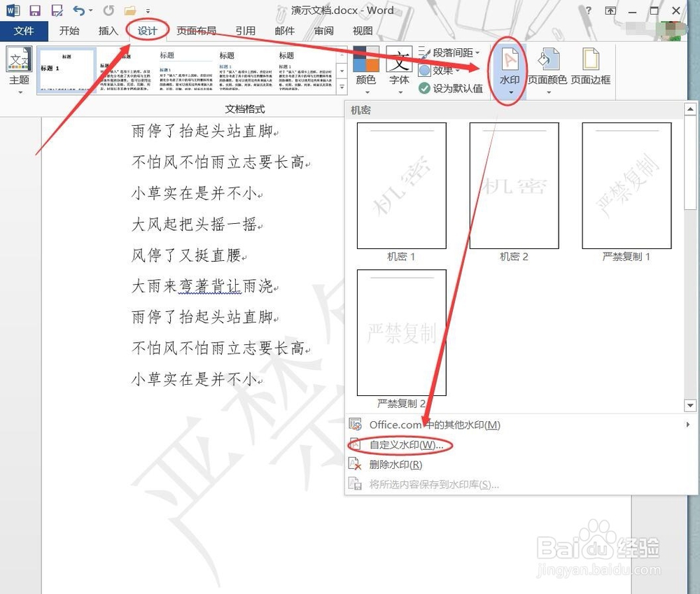Undo the last action
This screenshot has width=700, height=594.
(78, 10)
